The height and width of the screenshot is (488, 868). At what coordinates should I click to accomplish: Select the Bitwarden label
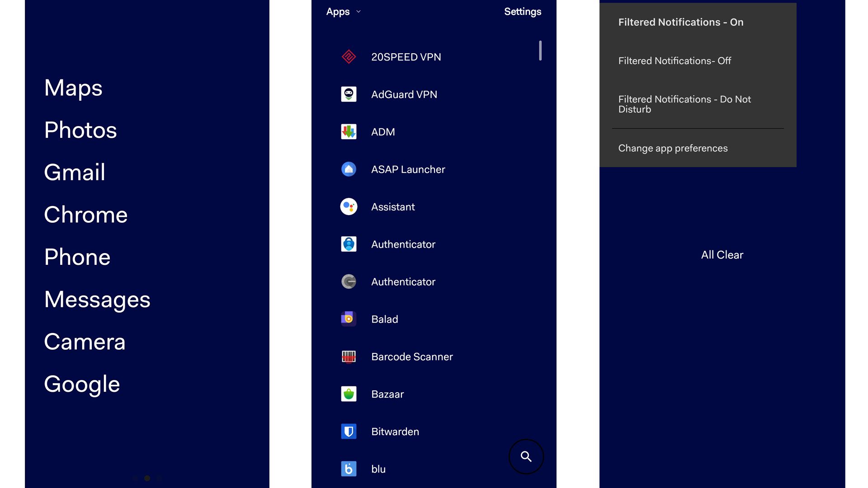coord(395,432)
